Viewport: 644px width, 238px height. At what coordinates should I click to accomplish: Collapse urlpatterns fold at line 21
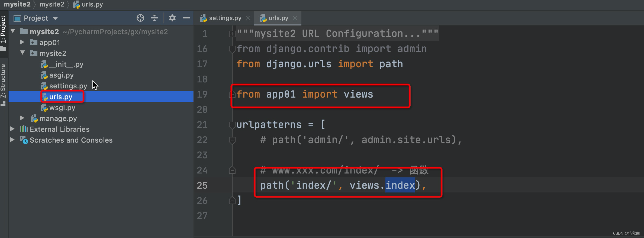pos(232,125)
